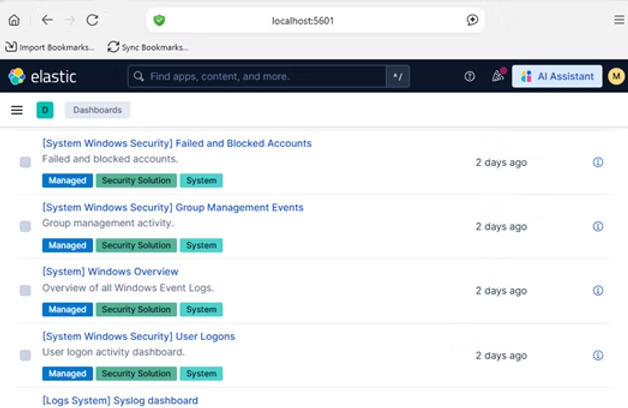The width and height of the screenshot is (628, 408).
Task: Click System tag on Failed and Blocked Accounts
Action: click(201, 181)
